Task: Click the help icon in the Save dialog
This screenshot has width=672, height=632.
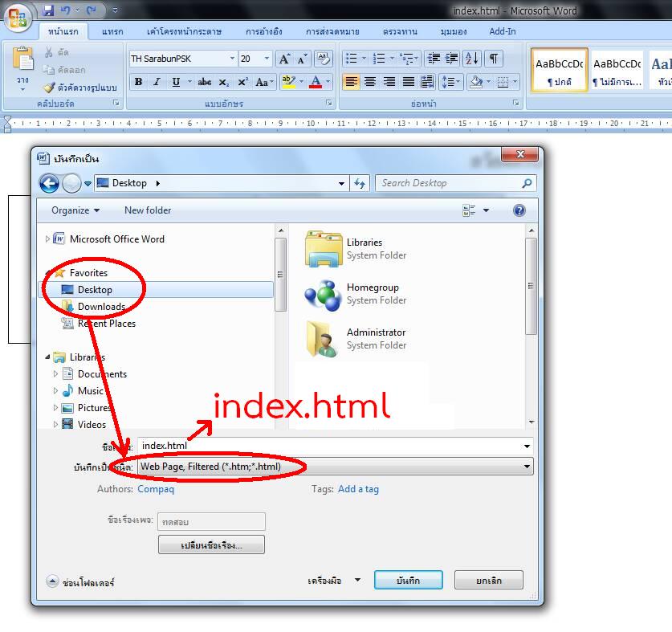Action: 519,210
